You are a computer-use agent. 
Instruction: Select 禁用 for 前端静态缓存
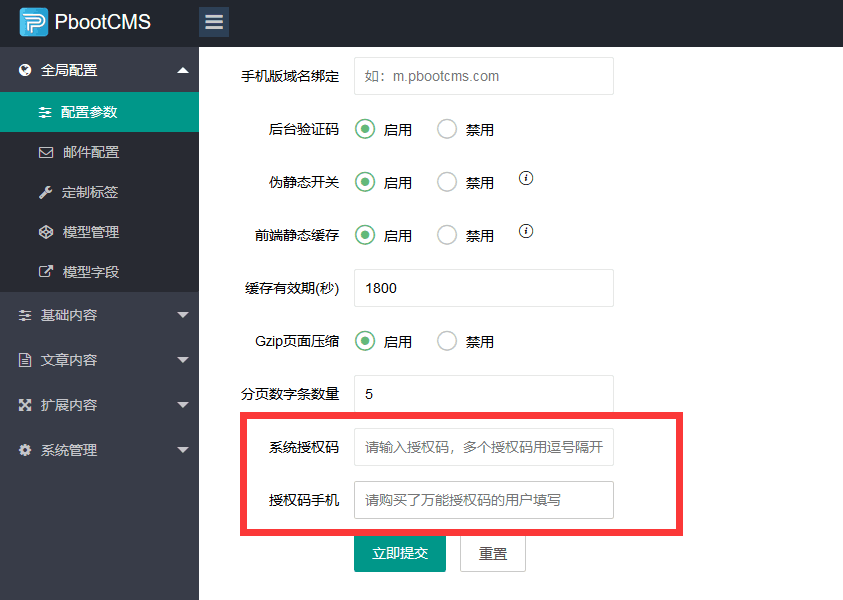446,236
